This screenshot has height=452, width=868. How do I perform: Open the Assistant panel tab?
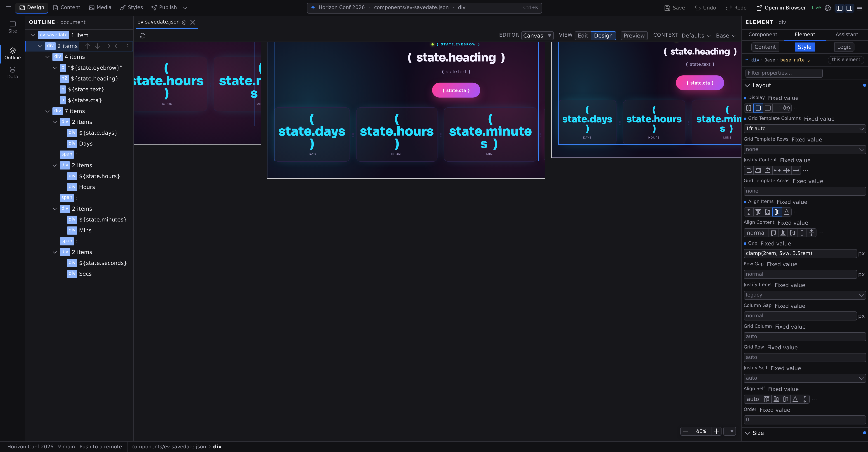coord(847,35)
